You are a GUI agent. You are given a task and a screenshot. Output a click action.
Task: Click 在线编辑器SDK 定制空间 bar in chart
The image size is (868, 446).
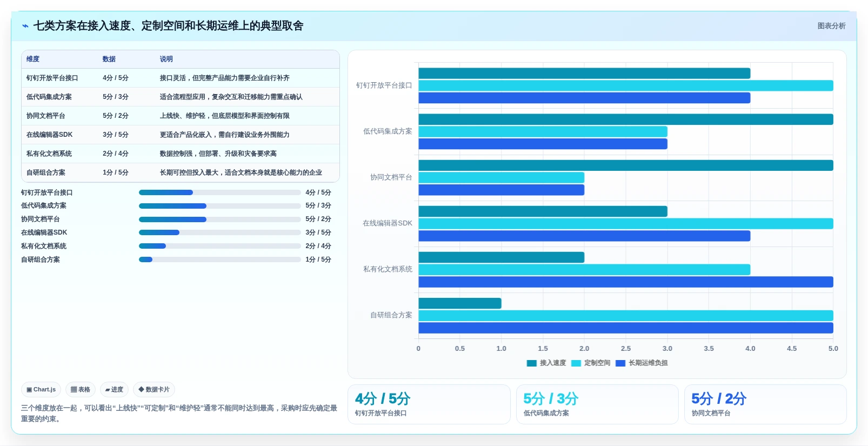[x=626, y=223]
